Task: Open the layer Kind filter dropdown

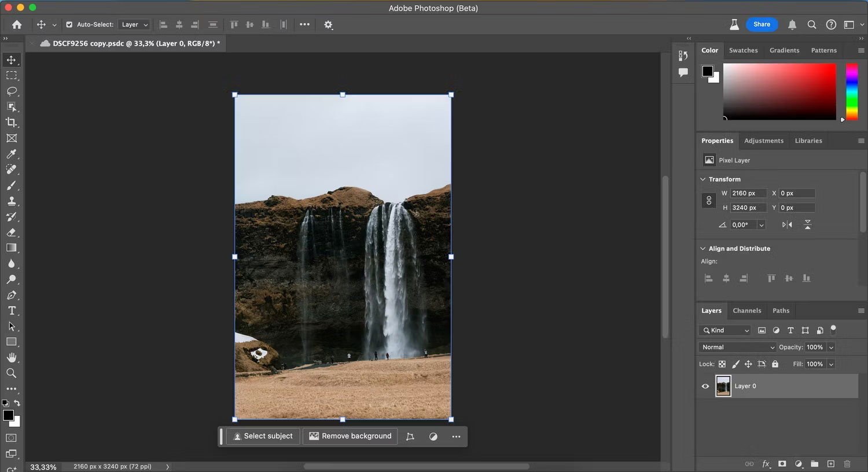Action: (724, 330)
